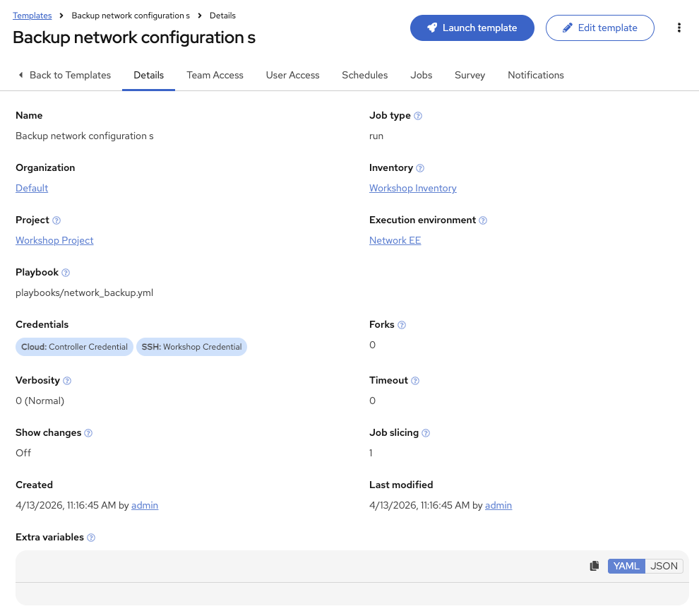
Task: Switch to Team Access tab
Action: click(x=215, y=75)
